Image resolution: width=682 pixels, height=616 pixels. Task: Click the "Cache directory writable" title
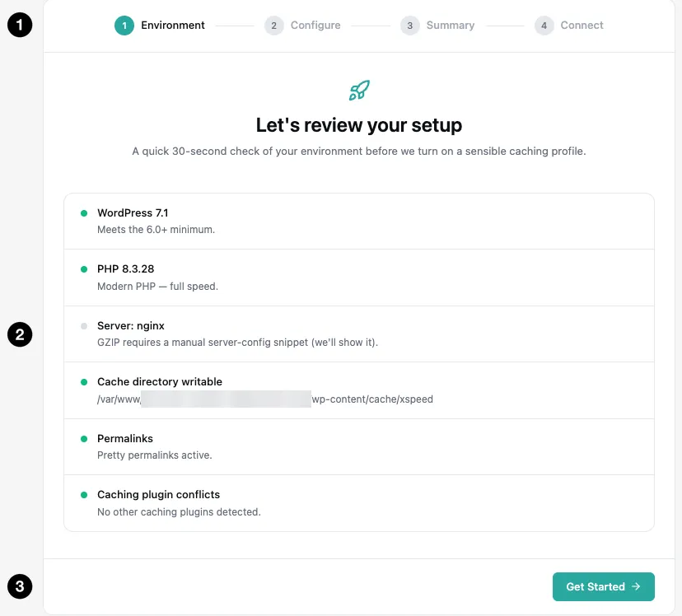click(160, 381)
